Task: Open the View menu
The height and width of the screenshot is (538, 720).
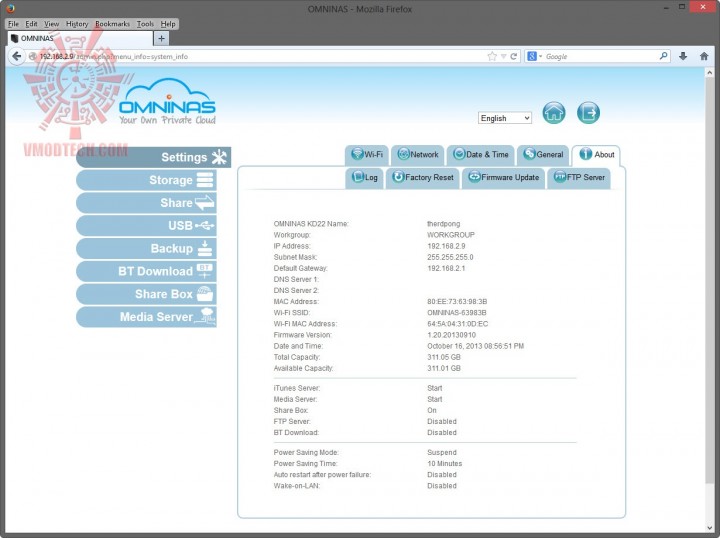Action: pyautogui.click(x=51, y=24)
